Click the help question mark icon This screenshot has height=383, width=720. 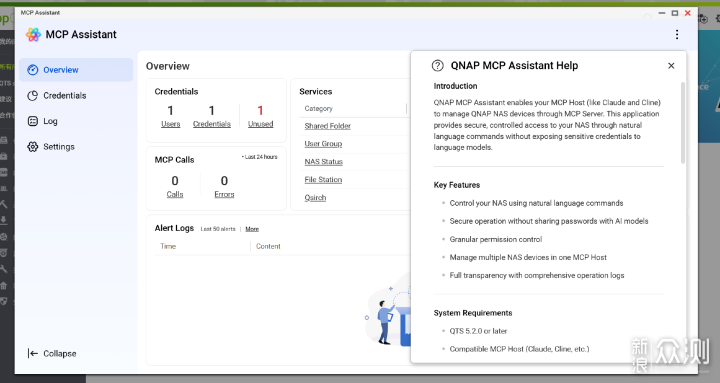438,66
